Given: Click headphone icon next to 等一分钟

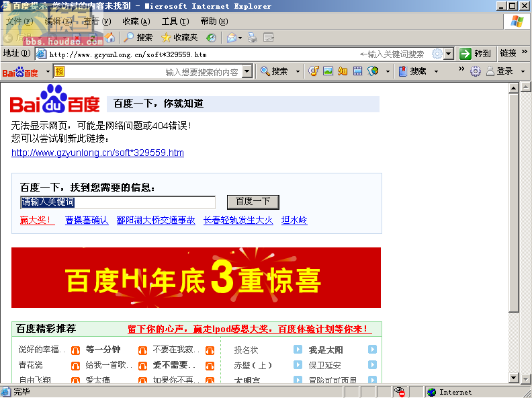Looking at the screenshot, I should [142, 350].
